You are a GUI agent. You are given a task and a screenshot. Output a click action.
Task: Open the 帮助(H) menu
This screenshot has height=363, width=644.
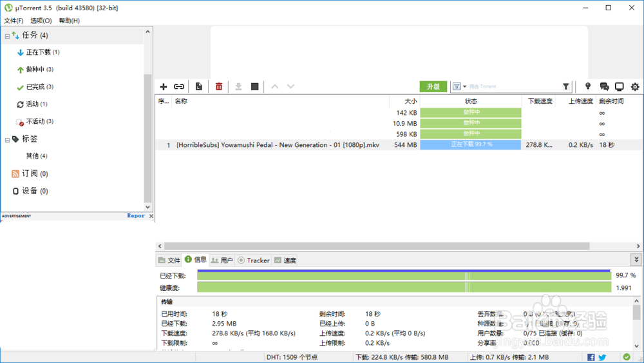(70, 21)
